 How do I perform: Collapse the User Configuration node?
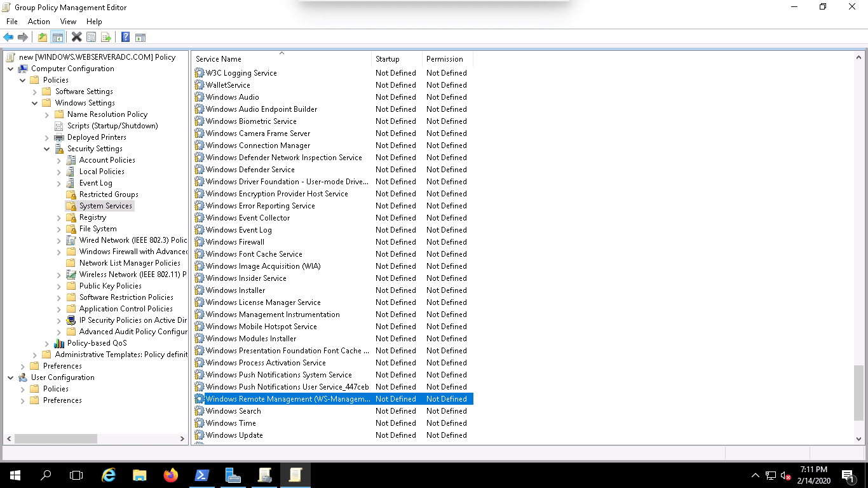(11, 377)
